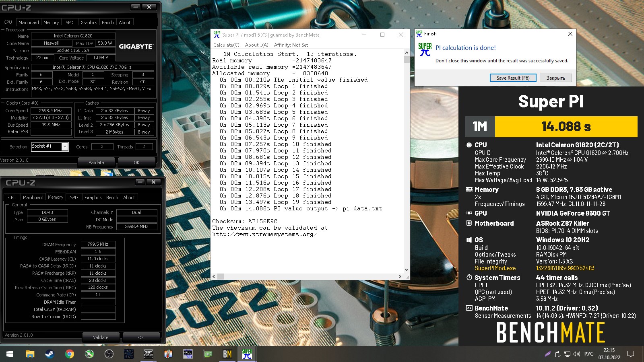Open the green graphics card taskbar icon

tap(208, 354)
